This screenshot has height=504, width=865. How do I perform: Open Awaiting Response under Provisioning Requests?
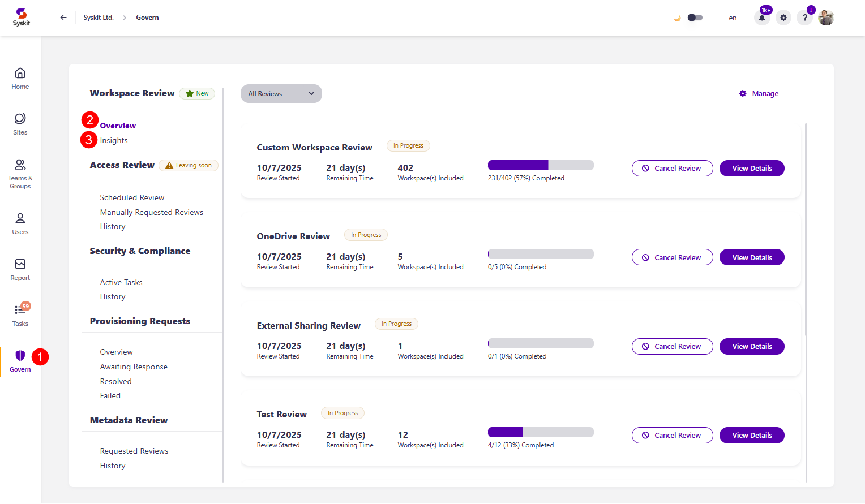tap(134, 367)
